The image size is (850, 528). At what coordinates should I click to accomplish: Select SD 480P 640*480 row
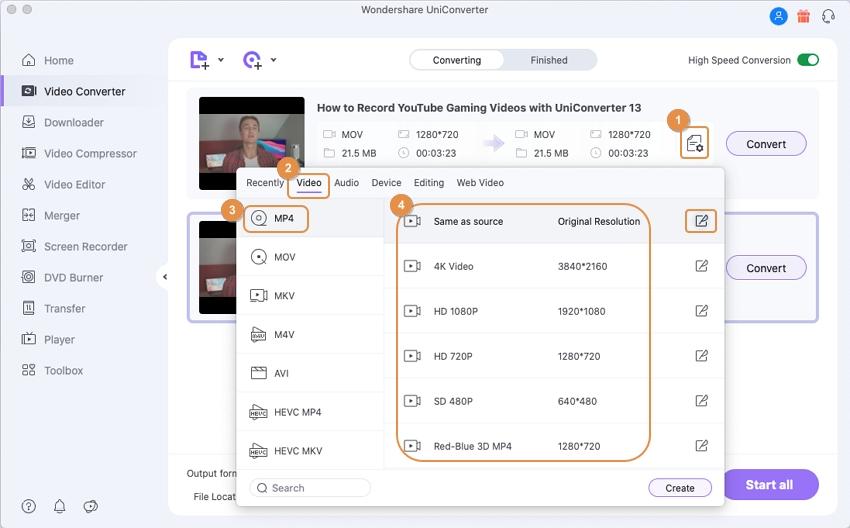point(554,401)
